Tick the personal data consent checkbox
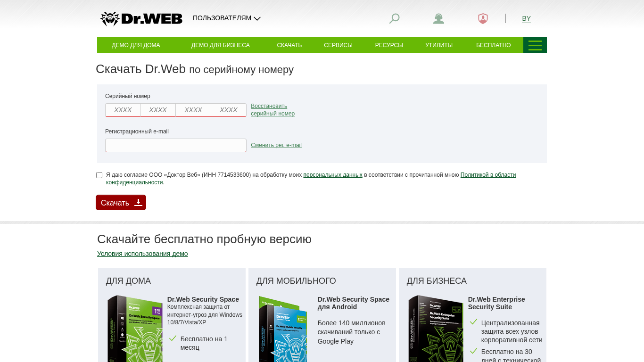The image size is (644, 362). [x=99, y=175]
